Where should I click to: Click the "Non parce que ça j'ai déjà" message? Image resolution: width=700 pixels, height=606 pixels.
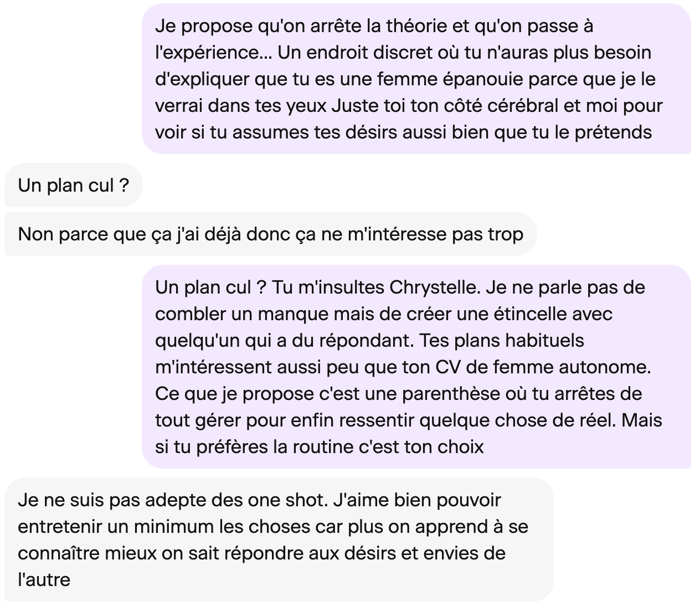pyautogui.click(x=270, y=234)
